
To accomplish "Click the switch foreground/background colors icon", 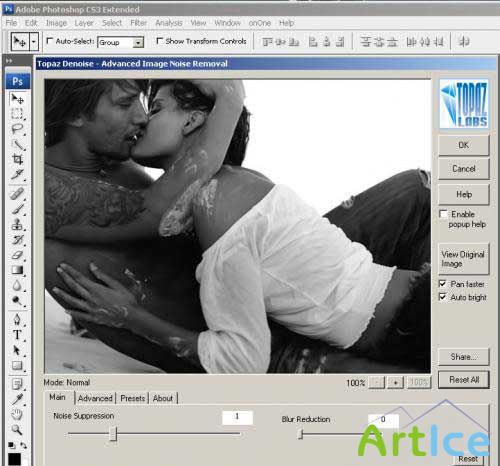I will pyautogui.click(x=24, y=445).
